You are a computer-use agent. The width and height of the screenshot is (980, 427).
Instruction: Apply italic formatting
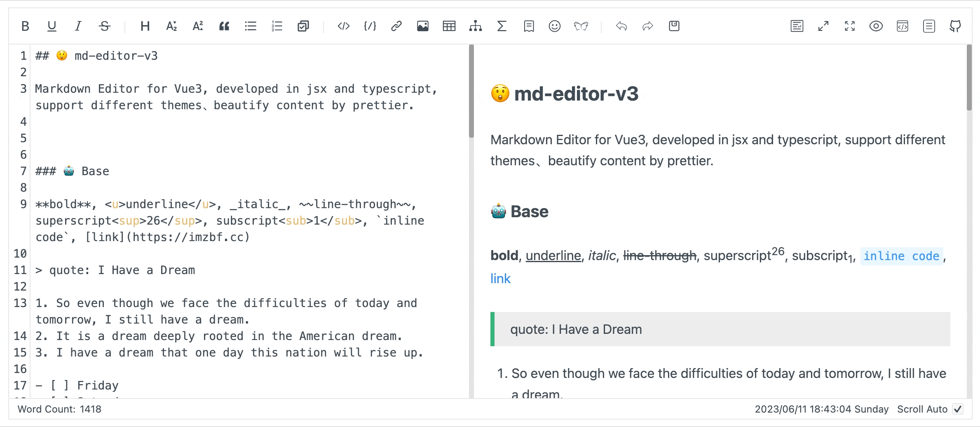[x=78, y=26]
